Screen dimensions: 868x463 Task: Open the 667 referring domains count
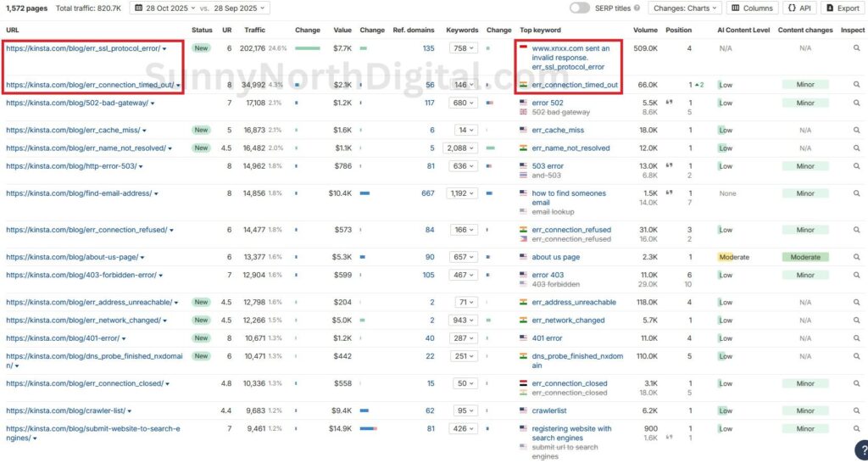[x=428, y=193]
